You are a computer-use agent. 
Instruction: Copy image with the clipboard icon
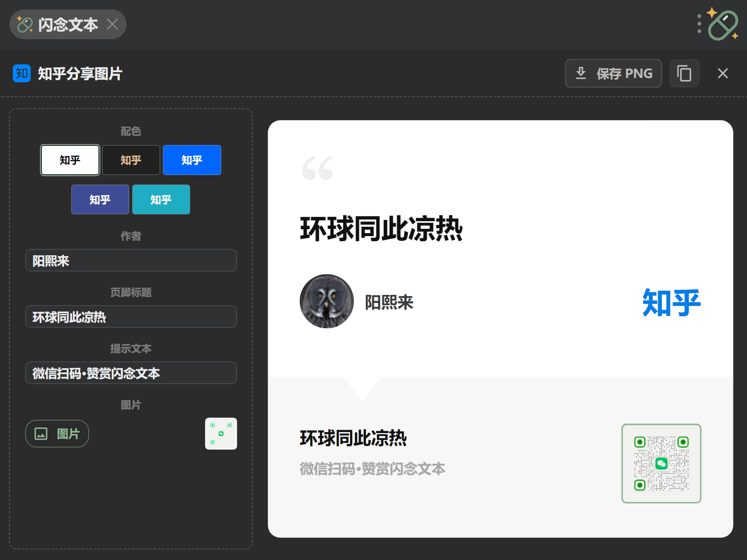(684, 73)
